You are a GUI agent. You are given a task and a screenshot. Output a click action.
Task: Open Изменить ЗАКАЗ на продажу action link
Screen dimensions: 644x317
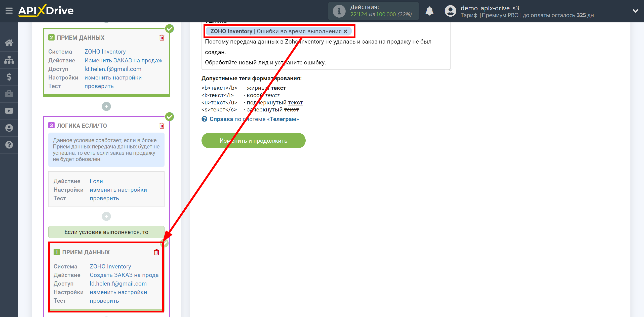pyautogui.click(x=123, y=60)
